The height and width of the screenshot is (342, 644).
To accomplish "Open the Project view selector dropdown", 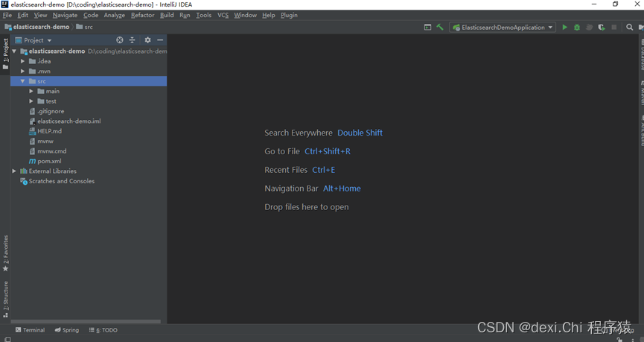I will coord(34,40).
